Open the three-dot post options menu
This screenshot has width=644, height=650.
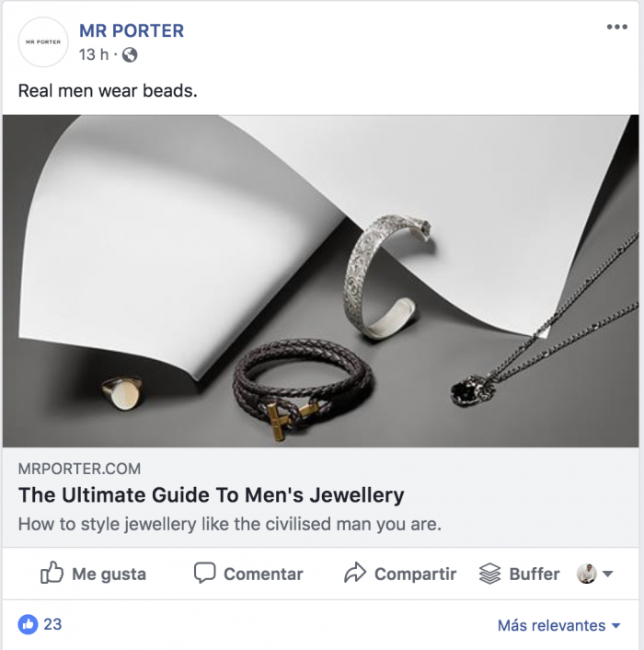[616, 28]
